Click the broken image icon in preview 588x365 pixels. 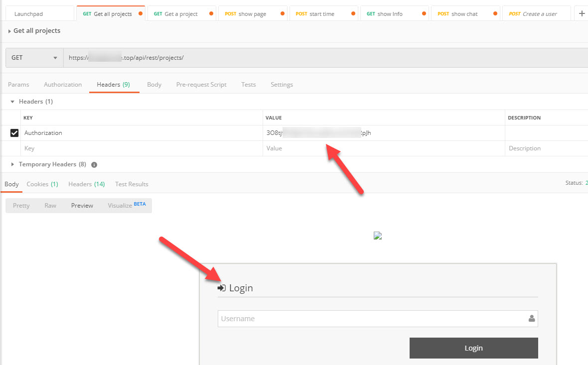[378, 236]
